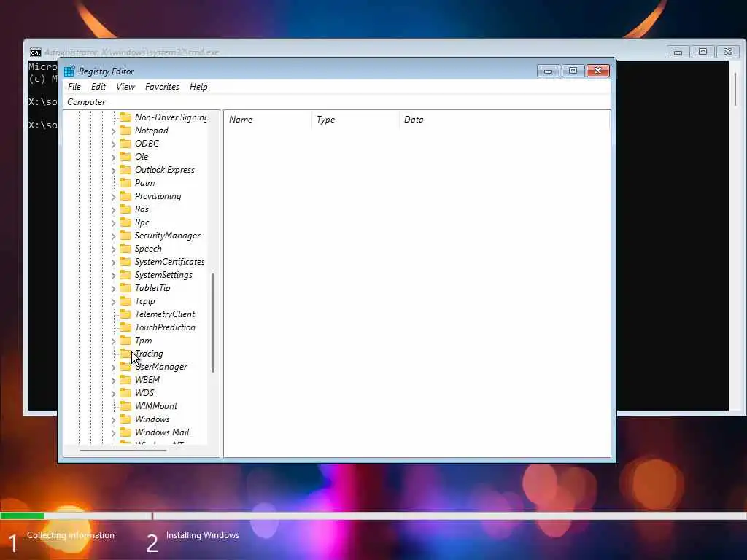Click the Name column header
The height and width of the screenshot is (560, 747).
[x=268, y=120]
